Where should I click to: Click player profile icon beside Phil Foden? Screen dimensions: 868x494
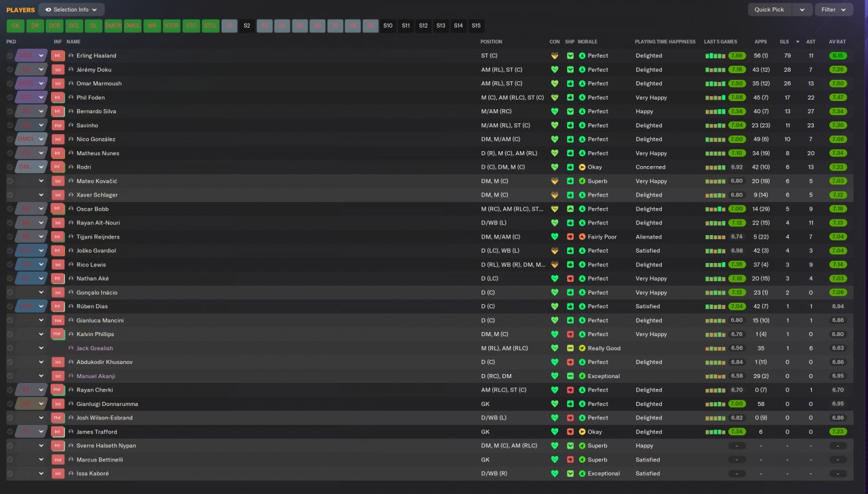[71, 98]
